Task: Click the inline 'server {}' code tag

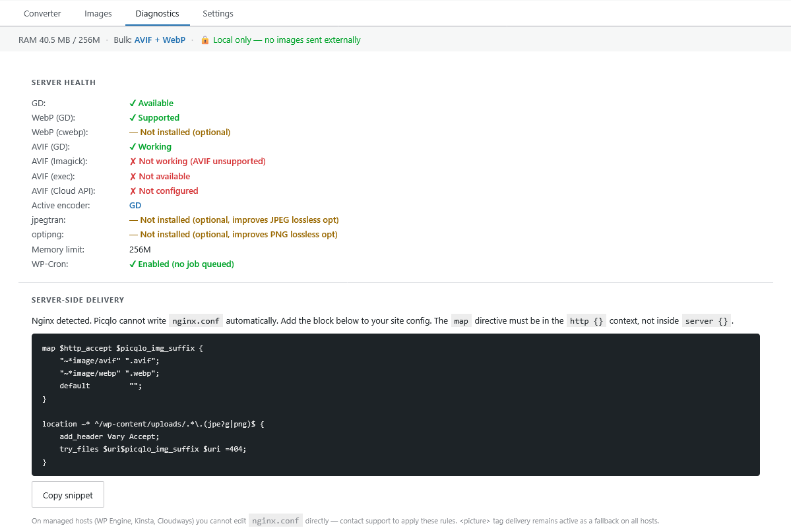Action: point(707,321)
